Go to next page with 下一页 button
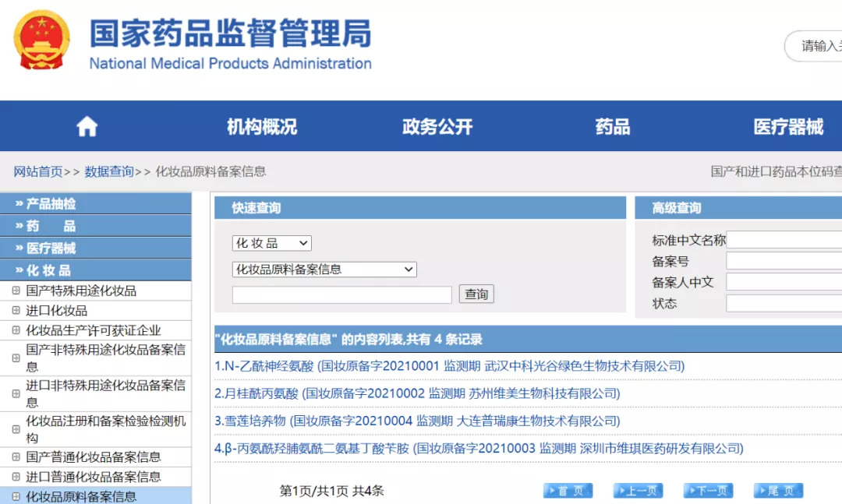The width and height of the screenshot is (842, 504). 708,491
